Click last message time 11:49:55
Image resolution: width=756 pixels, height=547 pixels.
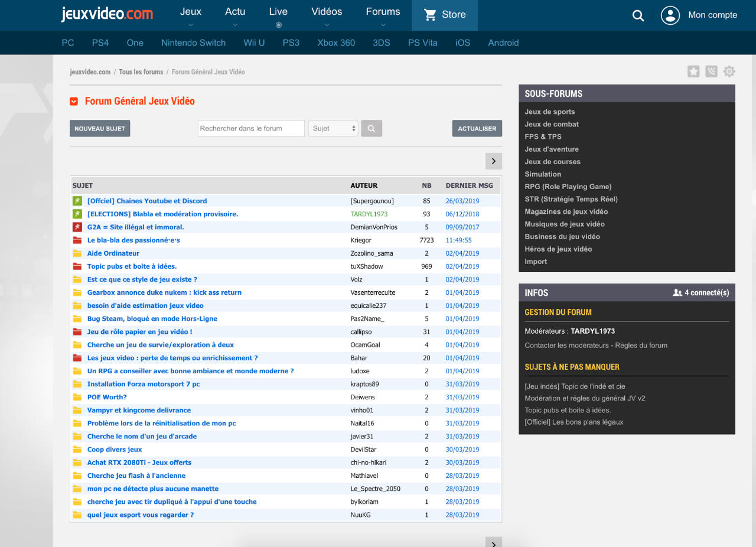pos(459,240)
